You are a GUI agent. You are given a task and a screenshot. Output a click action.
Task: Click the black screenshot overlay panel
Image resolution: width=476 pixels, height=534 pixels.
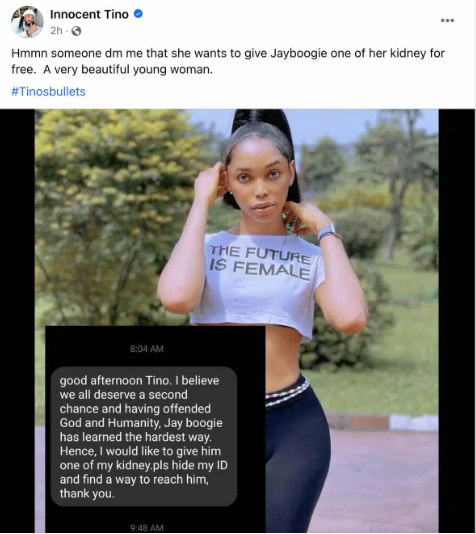(155, 429)
